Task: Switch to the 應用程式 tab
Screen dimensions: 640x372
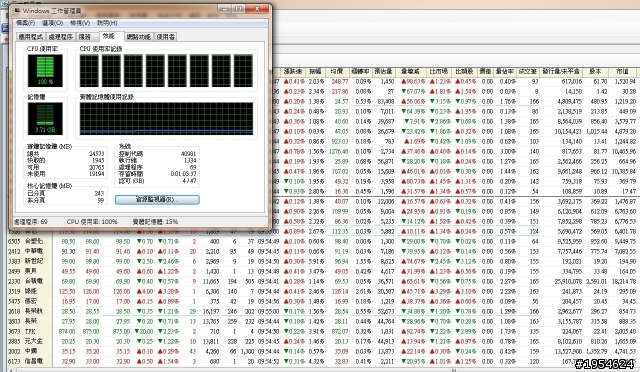Action: click(31, 37)
